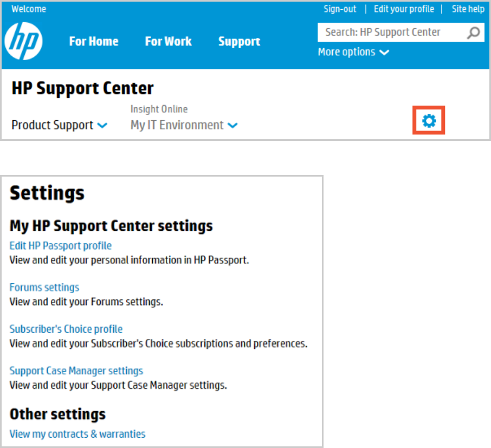Image resolution: width=491 pixels, height=448 pixels.
Task: Open Edit your profile link
Action: pyautogui.click(x=404, y=9)
